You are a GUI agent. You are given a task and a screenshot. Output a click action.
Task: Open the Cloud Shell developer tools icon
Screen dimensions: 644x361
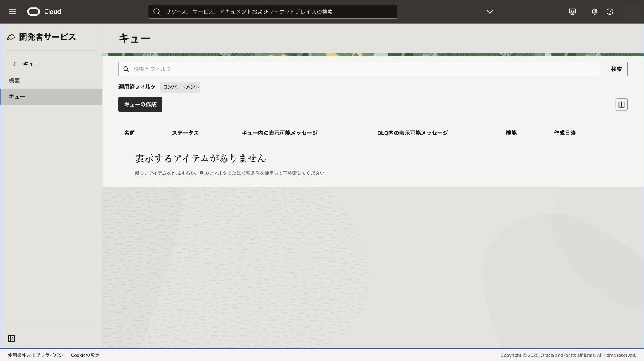pos(573,12)
